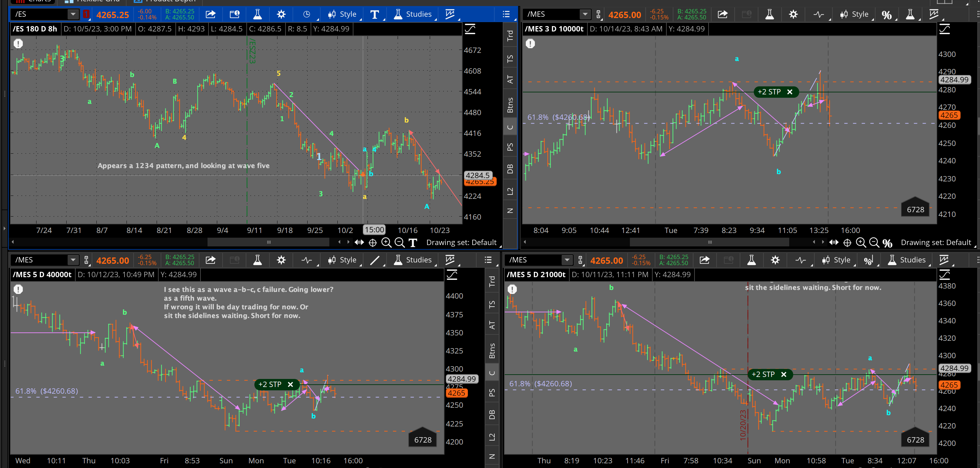Expand /MES symbol dropdown in bottom-left chart

[73, 260]
